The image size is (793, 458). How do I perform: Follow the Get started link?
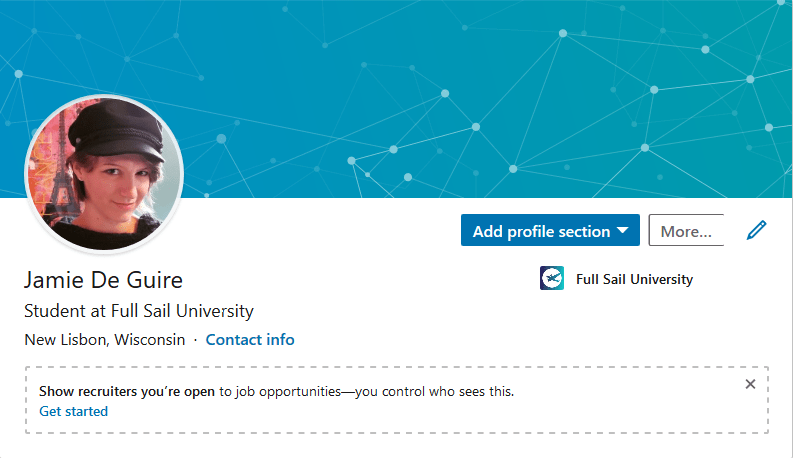(74, 411)
